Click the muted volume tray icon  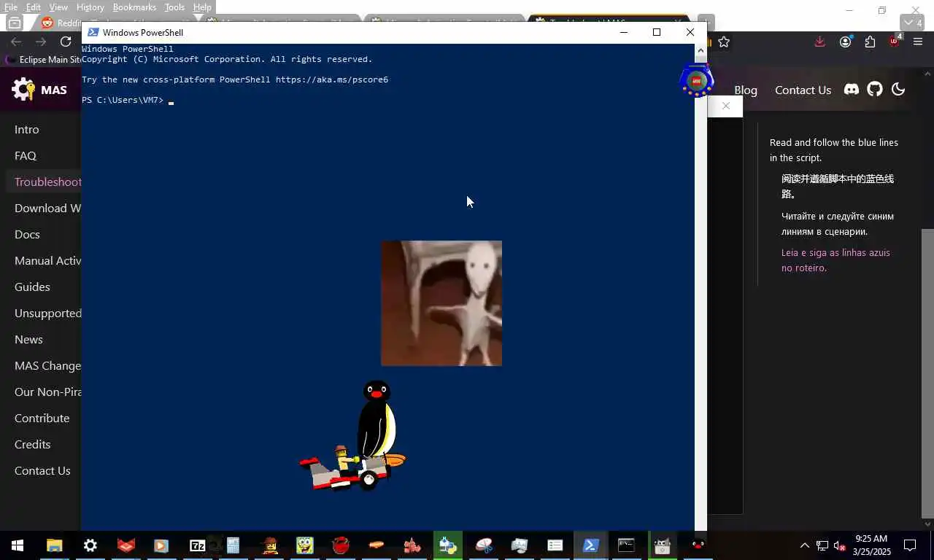point(839,545)
